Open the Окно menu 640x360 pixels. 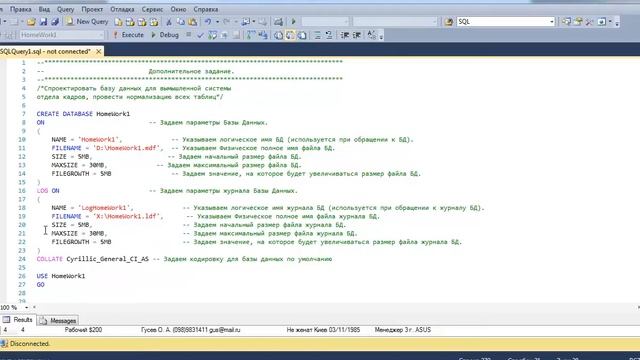tap(178, 9)
